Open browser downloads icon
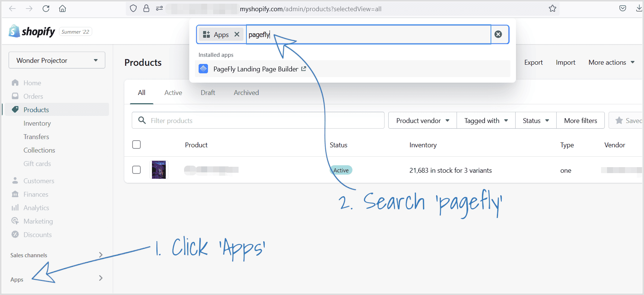 tap(639, 8)
